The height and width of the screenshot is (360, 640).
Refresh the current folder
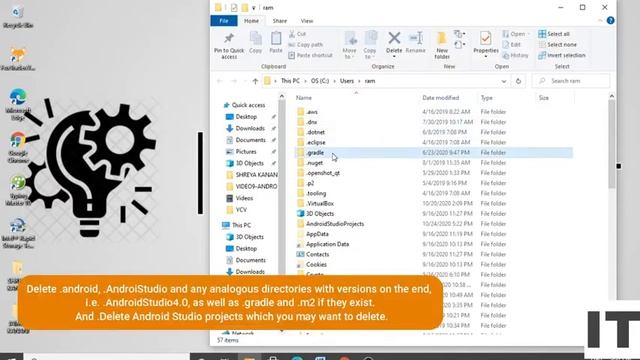pos(518,81)
